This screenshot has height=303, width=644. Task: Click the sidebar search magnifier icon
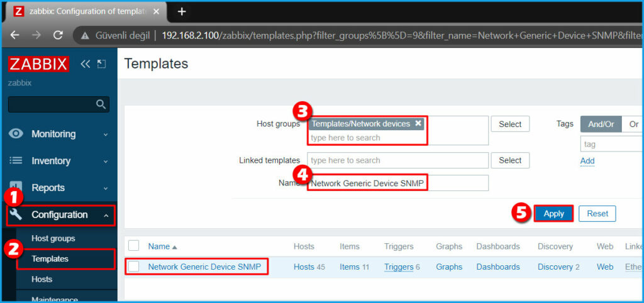pos(101,104)
